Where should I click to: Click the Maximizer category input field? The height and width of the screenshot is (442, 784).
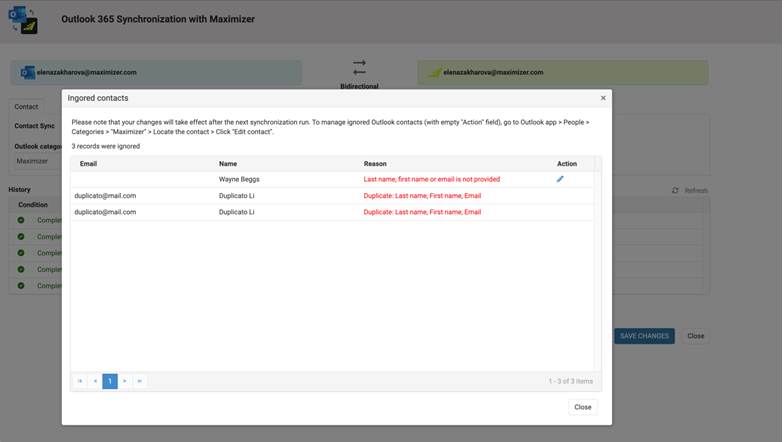(38, 161)
